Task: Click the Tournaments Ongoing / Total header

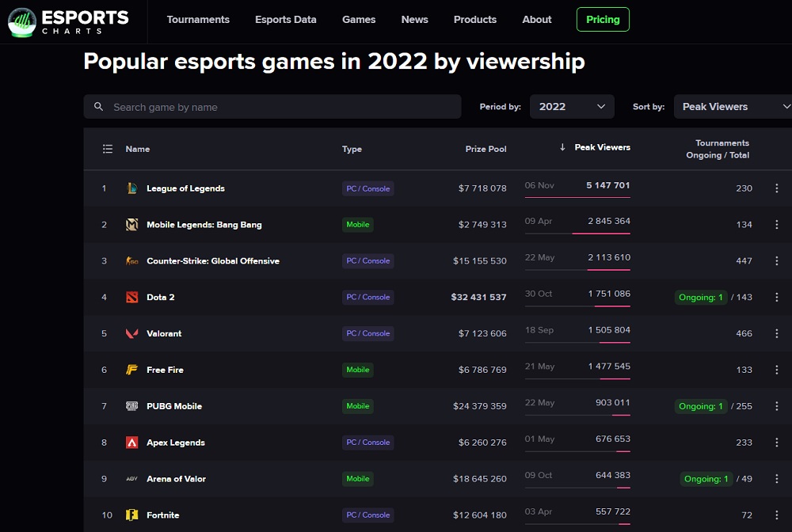Action: 718,149
